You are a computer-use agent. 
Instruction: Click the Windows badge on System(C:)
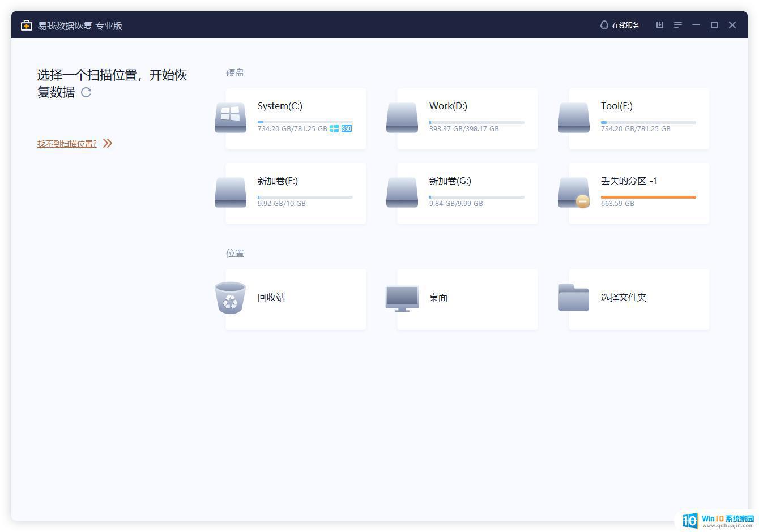[x=334, y=128]
